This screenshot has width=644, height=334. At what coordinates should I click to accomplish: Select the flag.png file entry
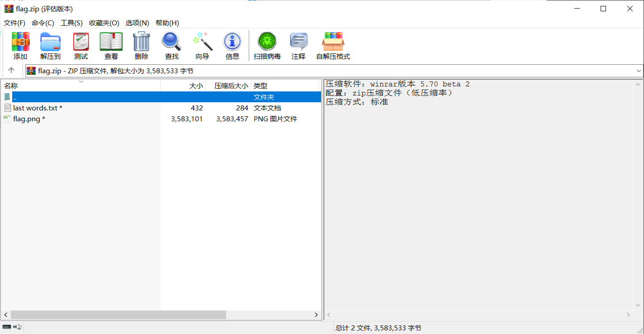pyautogui.click(x=27, y=119)
